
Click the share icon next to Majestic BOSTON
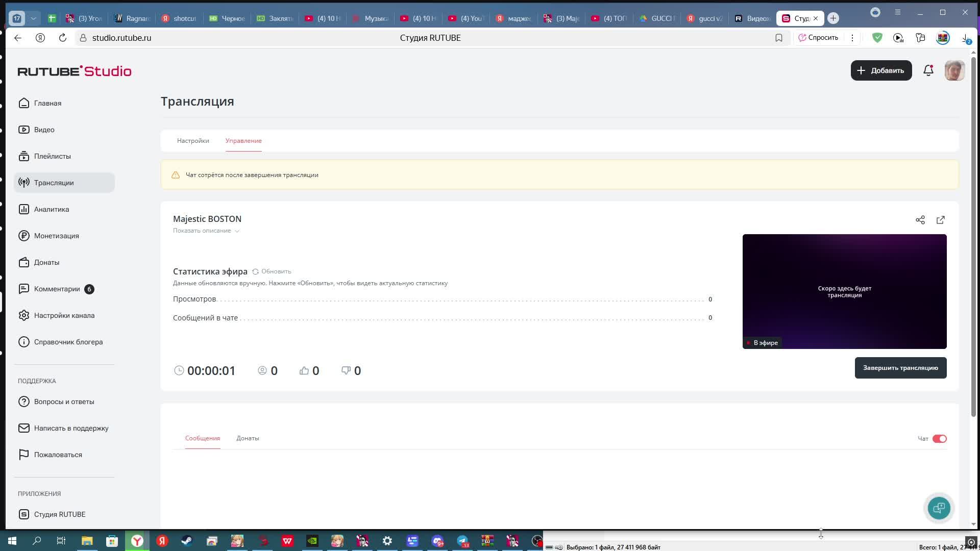pos(920,220)
